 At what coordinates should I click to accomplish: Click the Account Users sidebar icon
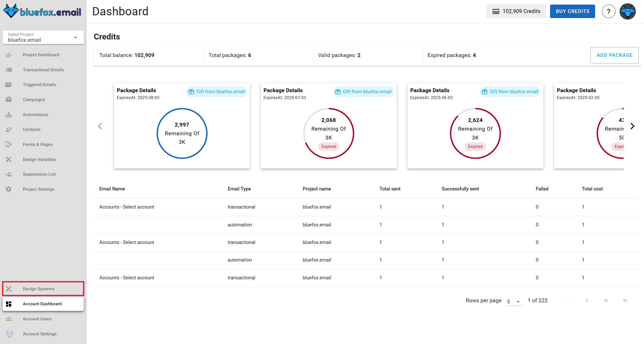pos(9,319)
